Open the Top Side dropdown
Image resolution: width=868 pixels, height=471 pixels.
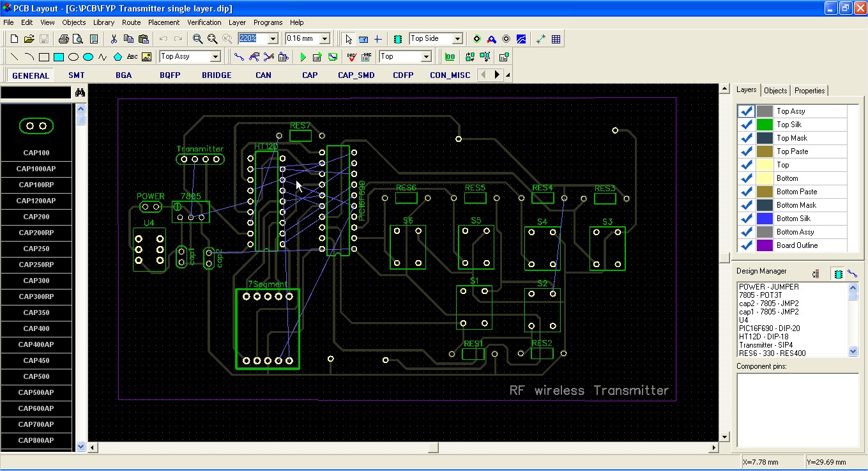pos(457,39)
